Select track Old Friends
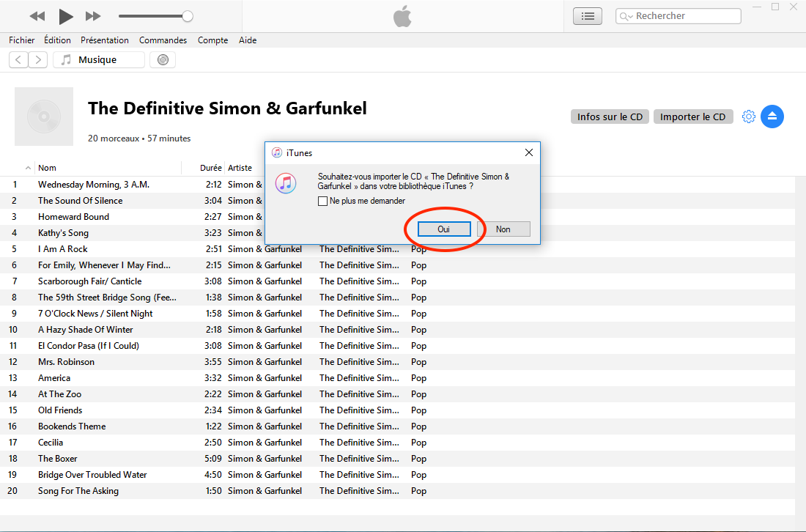This screenshot has width=806, height=532. coord(397,410)
